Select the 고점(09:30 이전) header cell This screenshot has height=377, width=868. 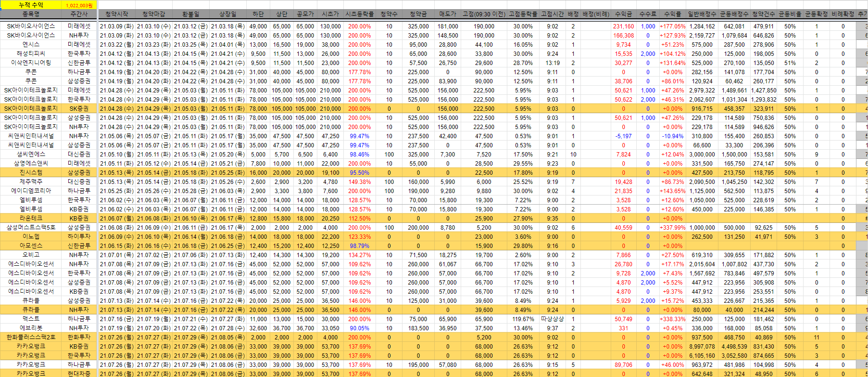[484, 14]
